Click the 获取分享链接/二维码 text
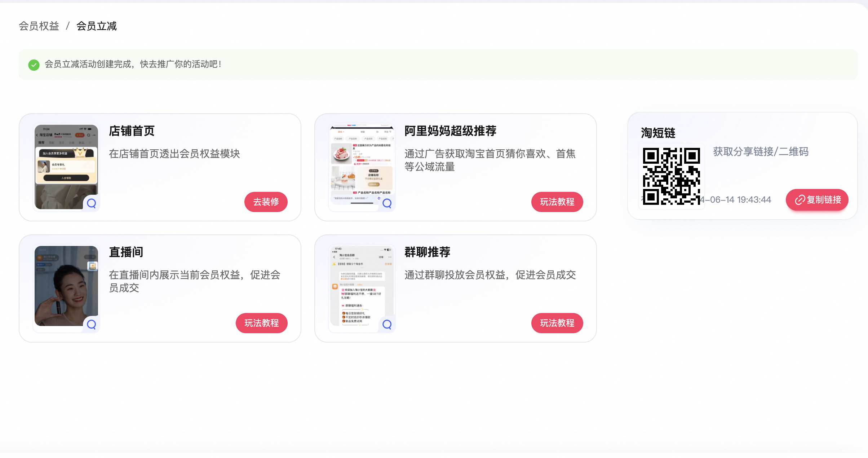 (761, 151)
